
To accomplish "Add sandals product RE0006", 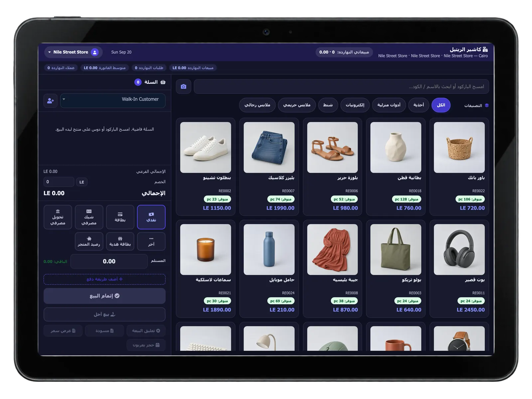I will point(332,167).
